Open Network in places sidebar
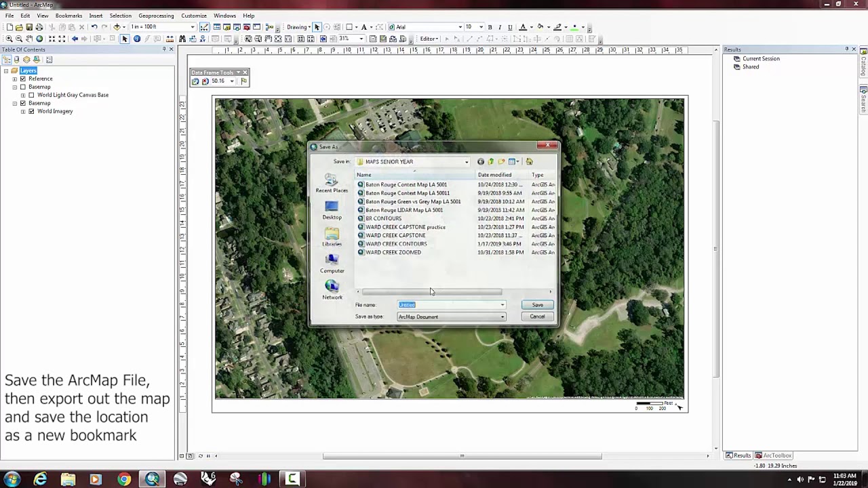 [332, 289]
